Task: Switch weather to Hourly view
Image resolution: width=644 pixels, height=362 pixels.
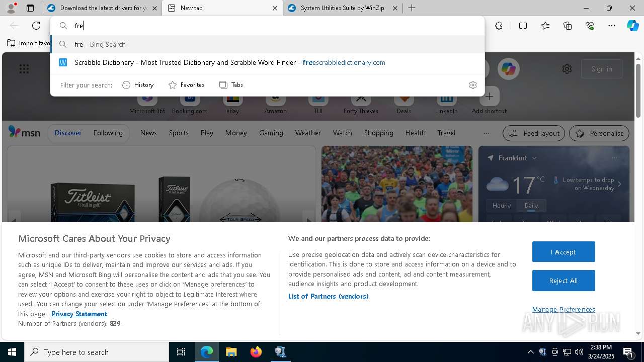Action: [x=502, y=206]
